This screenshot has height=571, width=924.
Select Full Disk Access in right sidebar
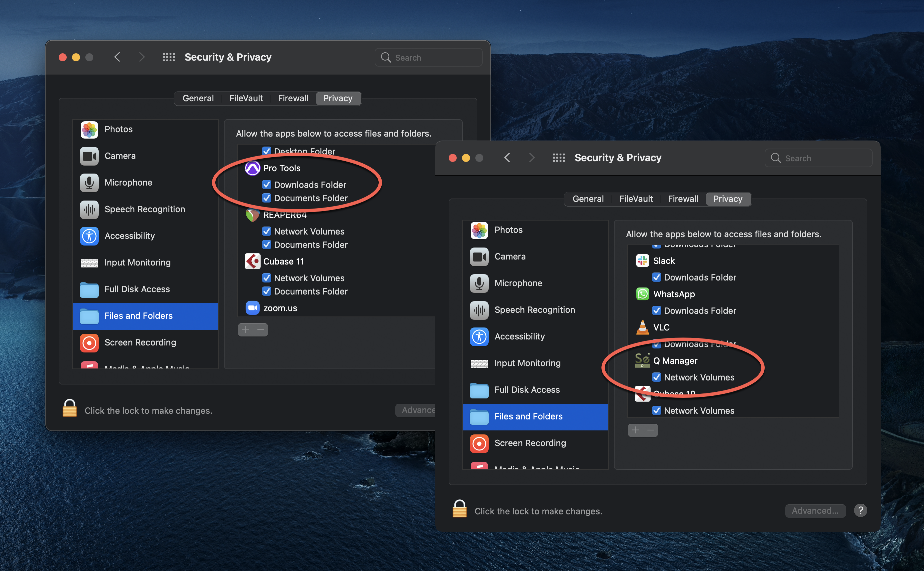527,390
